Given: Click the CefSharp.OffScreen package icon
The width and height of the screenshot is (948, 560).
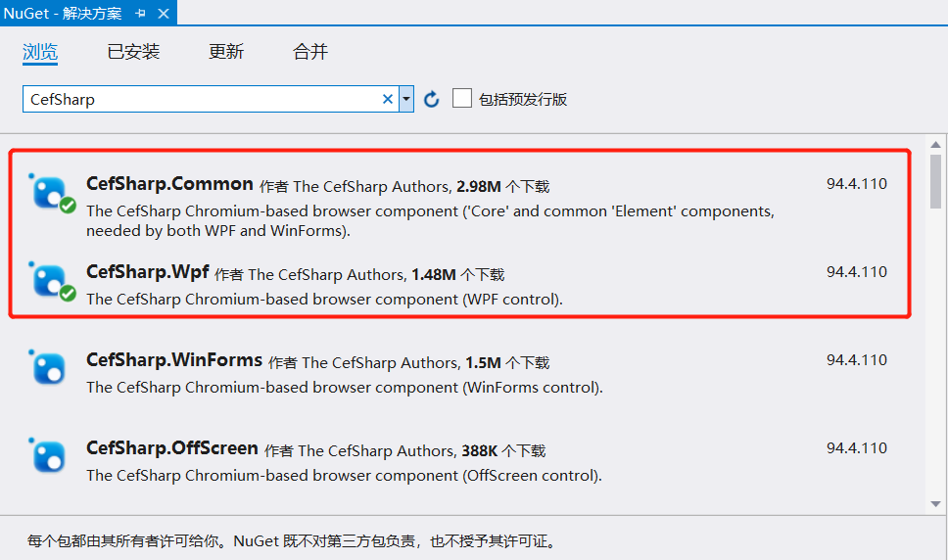Looking at the screenshot, I should (x=47, y=455).
